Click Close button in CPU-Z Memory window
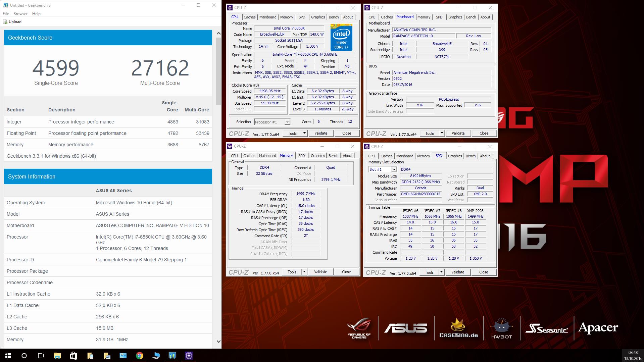Screen dimensions: 644x362 point(346,272)
